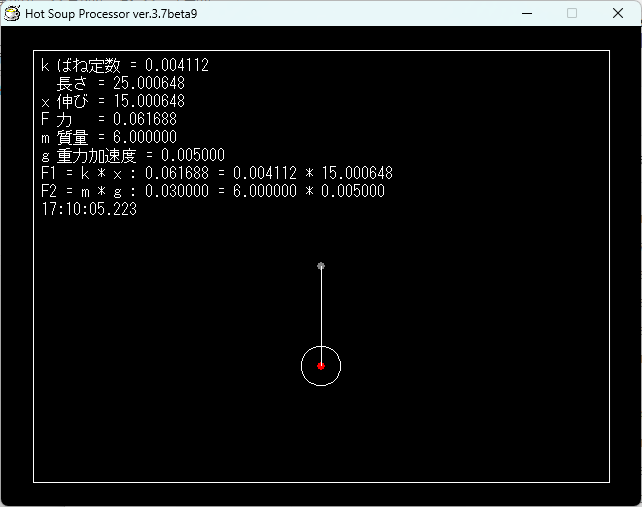Image resolution: width=642 pixels, height=507 pixels.
Task: Click the 'x 伸び = 15.000648' line
Action: [113, 101]
